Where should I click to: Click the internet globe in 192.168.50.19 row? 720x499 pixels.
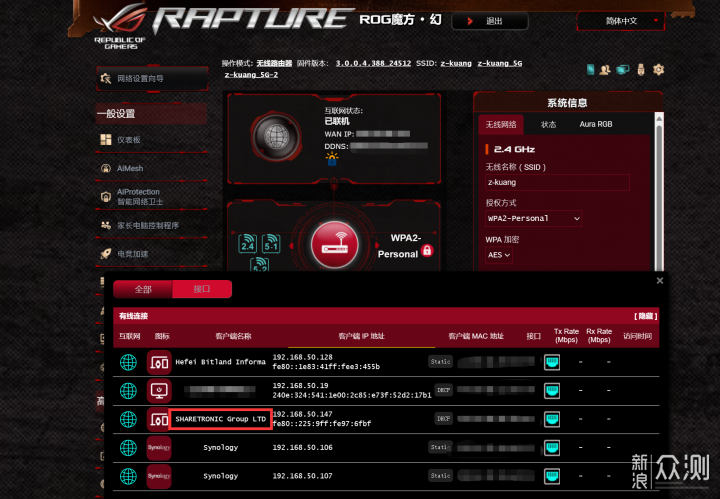pos(128,391)
